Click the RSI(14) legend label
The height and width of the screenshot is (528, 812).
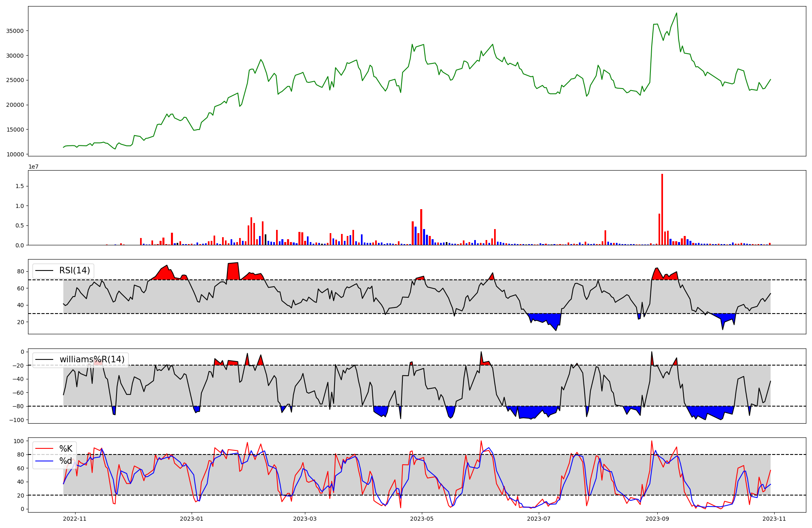click(75, 270)
